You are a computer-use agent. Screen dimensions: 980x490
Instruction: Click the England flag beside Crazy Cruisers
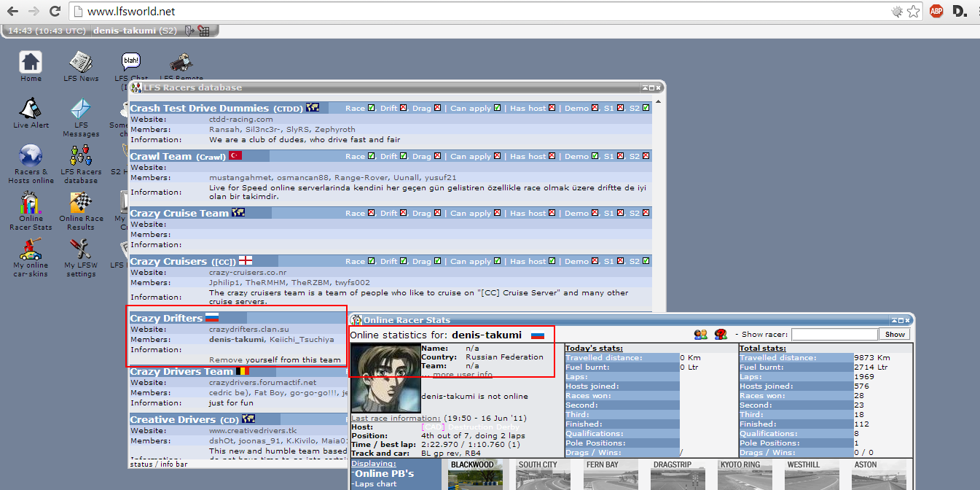(246, 260)
